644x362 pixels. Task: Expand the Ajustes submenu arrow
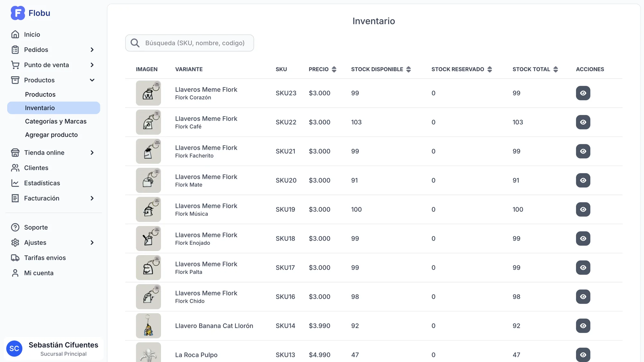(x=92, y=243)
